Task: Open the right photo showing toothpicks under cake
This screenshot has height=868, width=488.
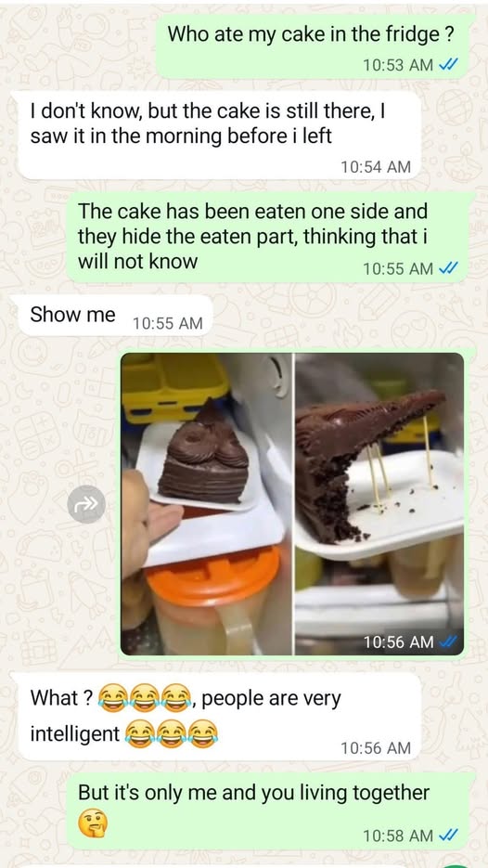Action: (x=379, y=504)
